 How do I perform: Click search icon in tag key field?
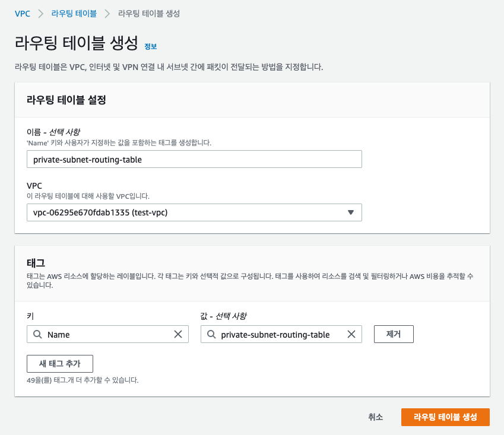click(x=37, y=335)
